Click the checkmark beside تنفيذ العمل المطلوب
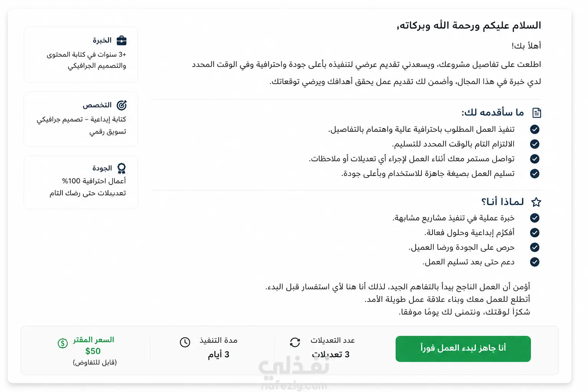 tap(535, 129)
